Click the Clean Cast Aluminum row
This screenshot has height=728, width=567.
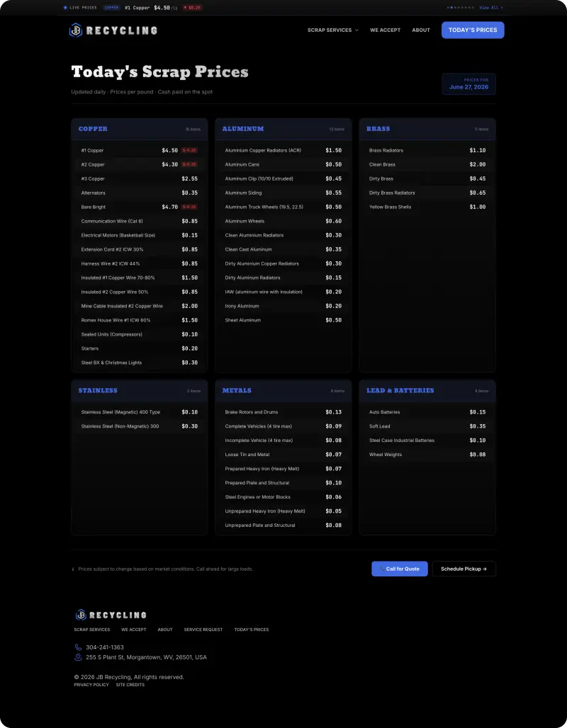click(283, 249)
